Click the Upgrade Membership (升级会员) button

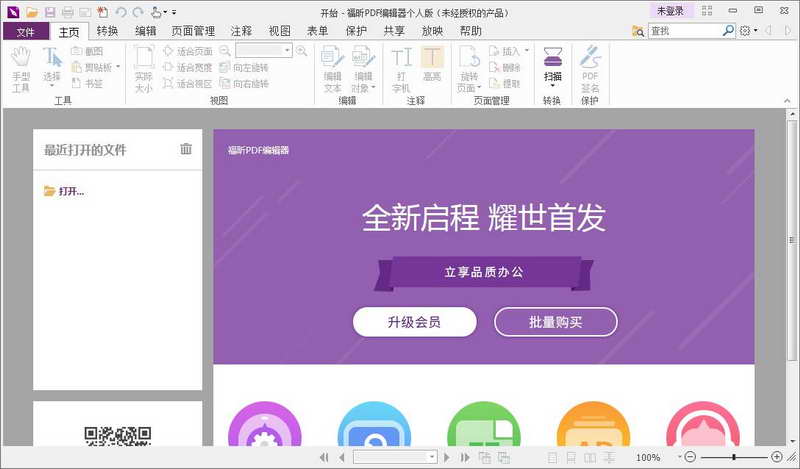[414, 322]
